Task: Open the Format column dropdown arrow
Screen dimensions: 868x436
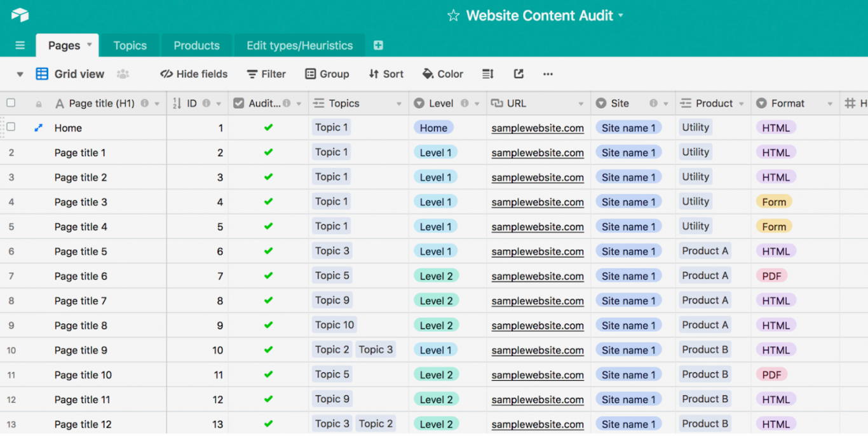Action: 830,104
